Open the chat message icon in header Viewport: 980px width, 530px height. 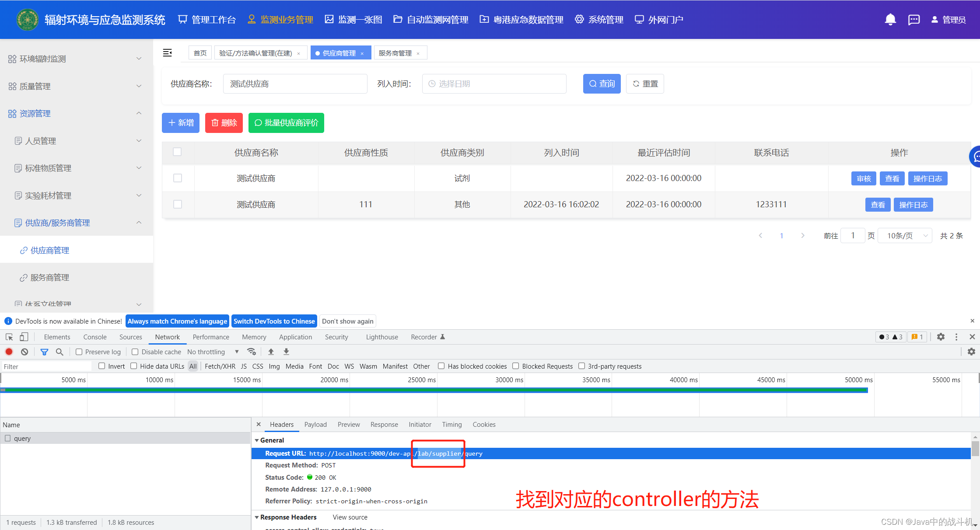coord(914,20)
